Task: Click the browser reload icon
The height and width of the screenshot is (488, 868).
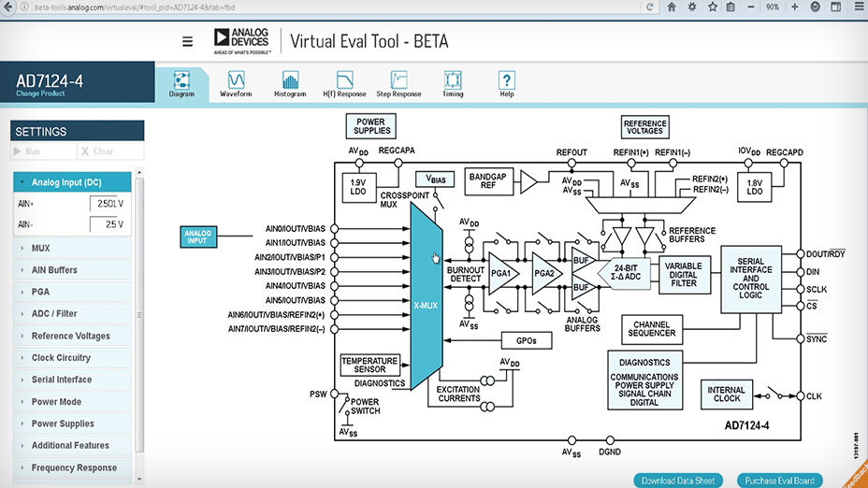Action: click(x=650, y=7)
